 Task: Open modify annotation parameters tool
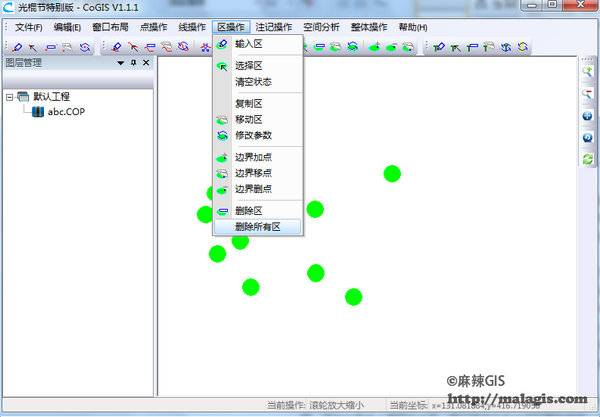coord(506,47)
